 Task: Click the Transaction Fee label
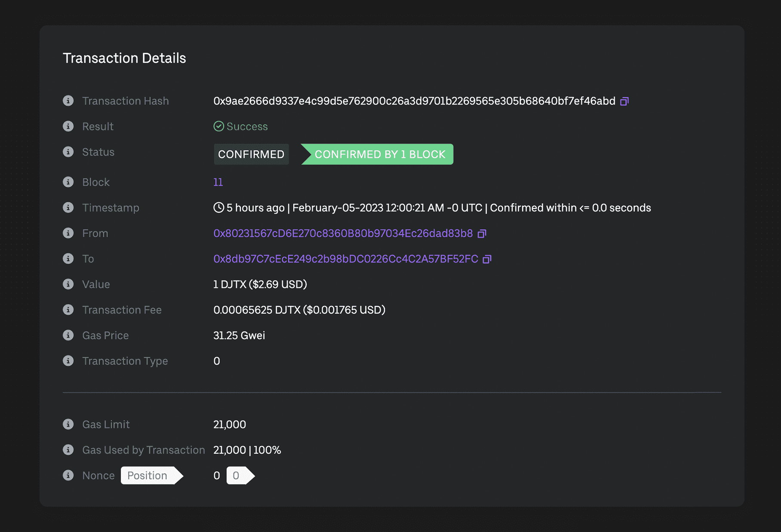coord(122,310)
